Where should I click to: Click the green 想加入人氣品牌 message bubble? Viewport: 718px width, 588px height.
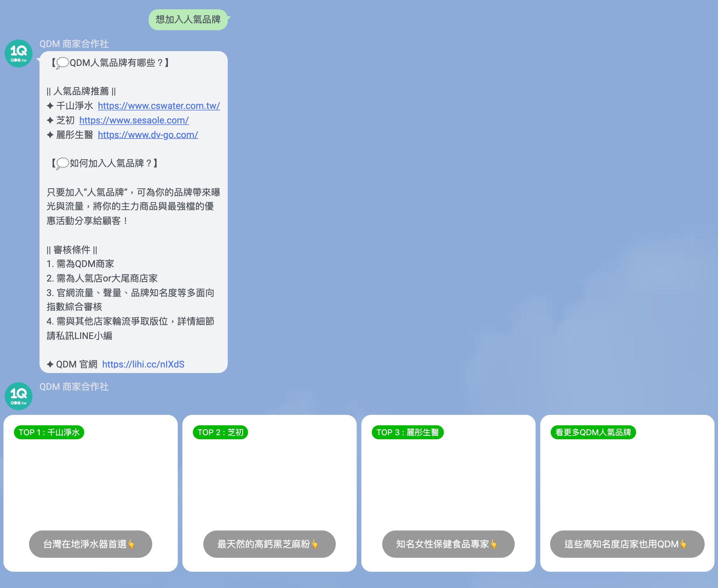188,20
